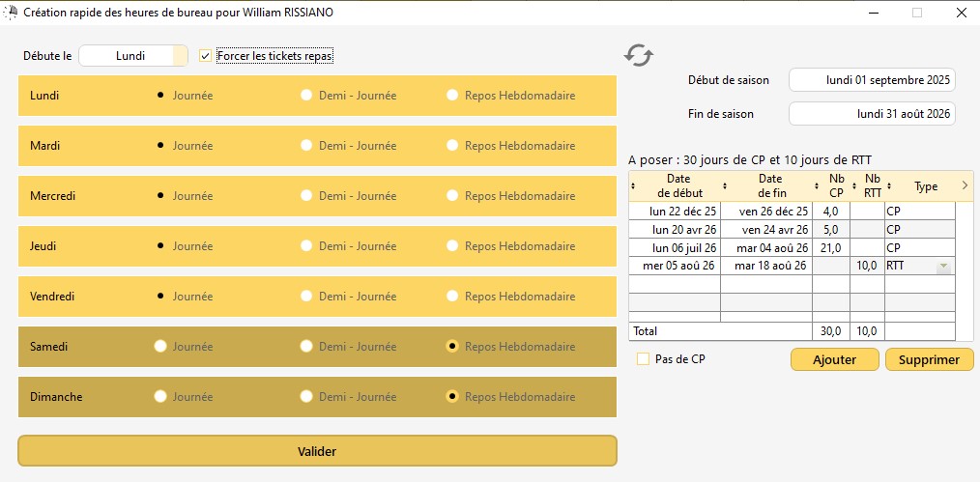The image size is (980, 482).
Task: Set Samedi to Journée
Action: pyautogui.click(x=160, y=347)
